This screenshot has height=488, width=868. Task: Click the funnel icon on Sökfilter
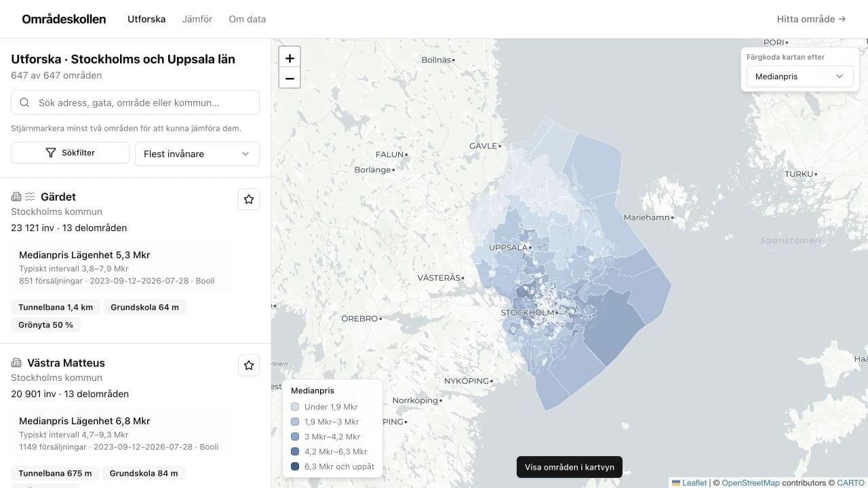(x=50, y=153)
